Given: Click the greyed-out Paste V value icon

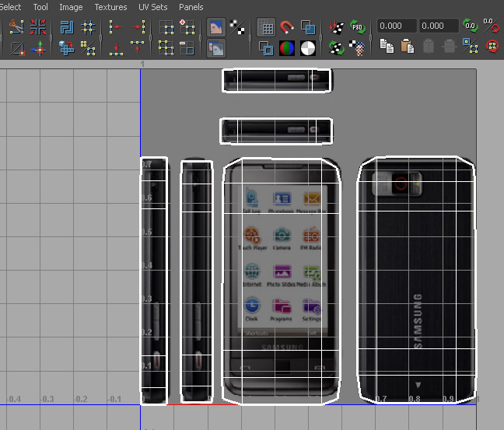Looking at the screenshot, I should [x=450, y=46].
